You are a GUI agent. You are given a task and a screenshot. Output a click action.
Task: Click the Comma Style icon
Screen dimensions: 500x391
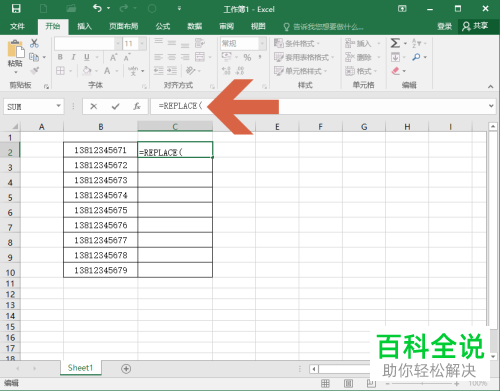coord(260,57)
